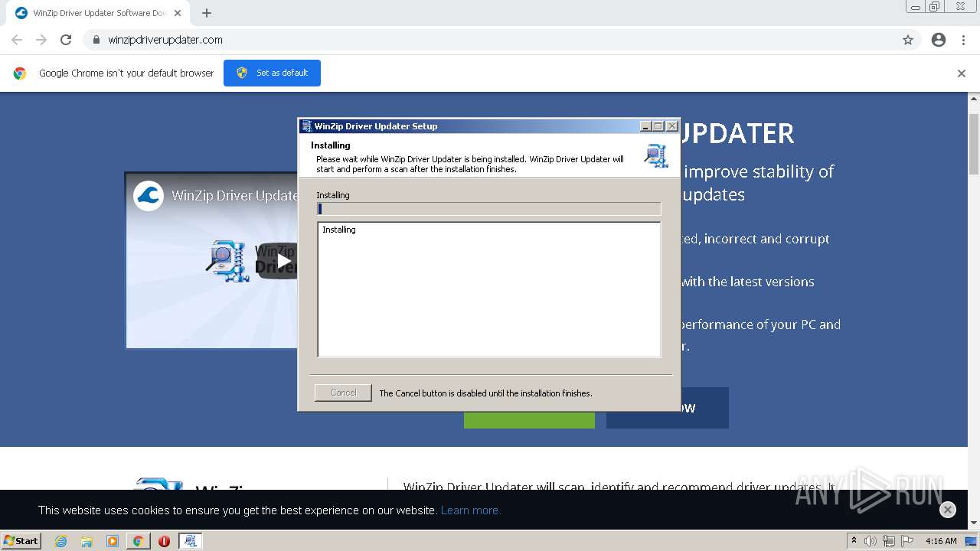Click the Show desktop button
This screenshot has width=980, height=551.
[972, 541]
